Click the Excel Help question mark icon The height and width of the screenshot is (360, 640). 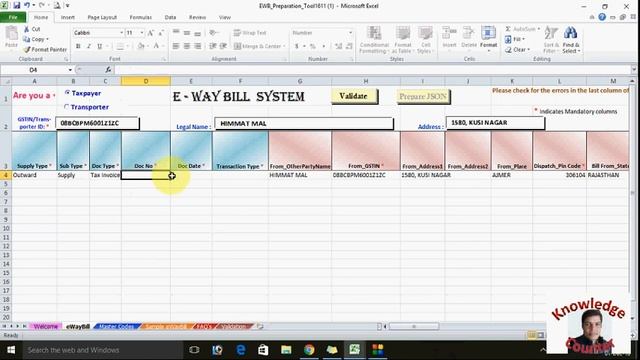click(x=602, y=17)
